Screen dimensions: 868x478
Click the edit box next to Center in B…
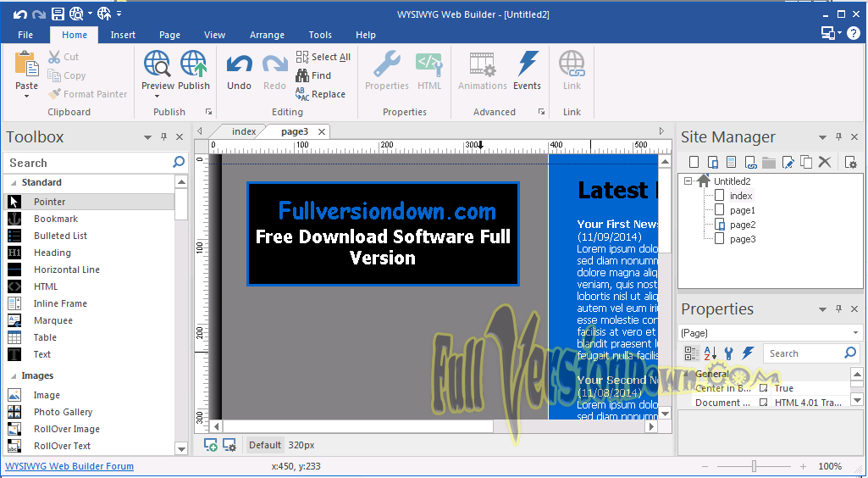pos(763,388)
